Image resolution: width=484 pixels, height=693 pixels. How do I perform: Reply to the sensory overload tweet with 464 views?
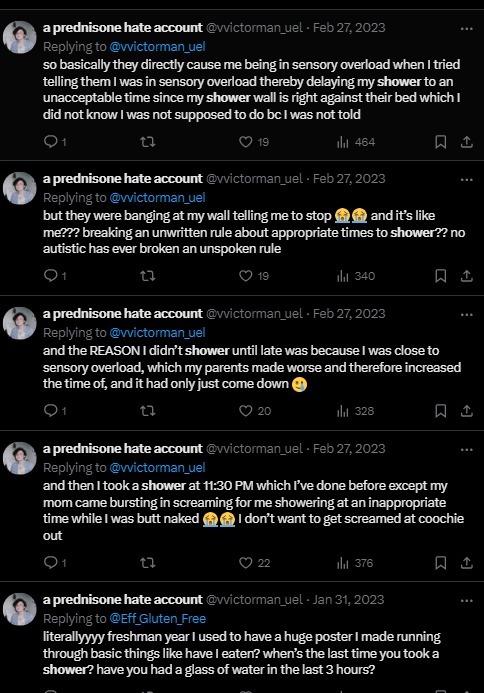pos(55,142)
